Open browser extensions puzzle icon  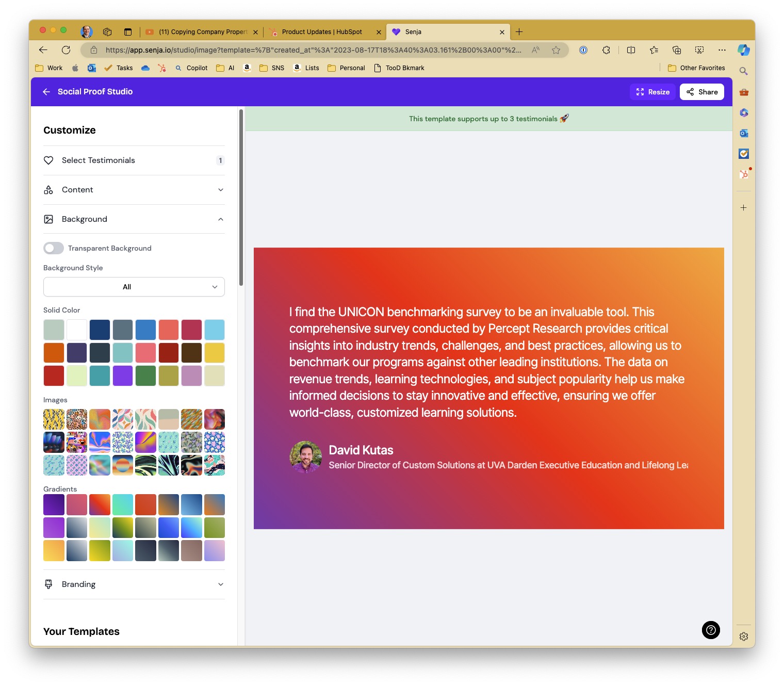pos(606,50)
